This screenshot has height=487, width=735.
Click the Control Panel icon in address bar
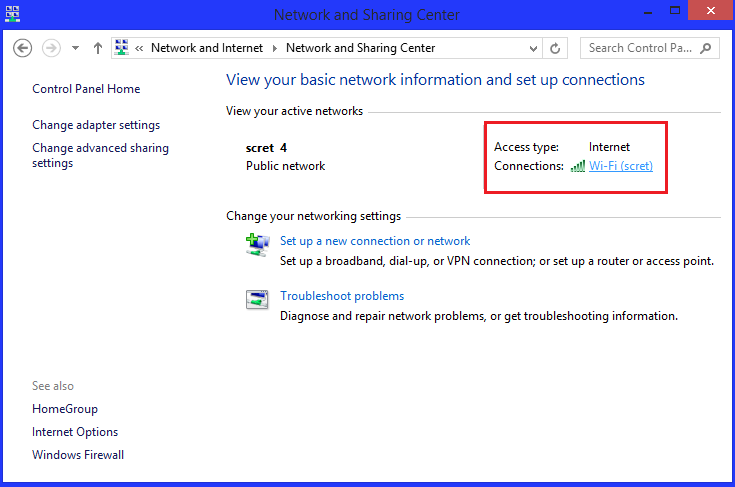tap(122, 47)
